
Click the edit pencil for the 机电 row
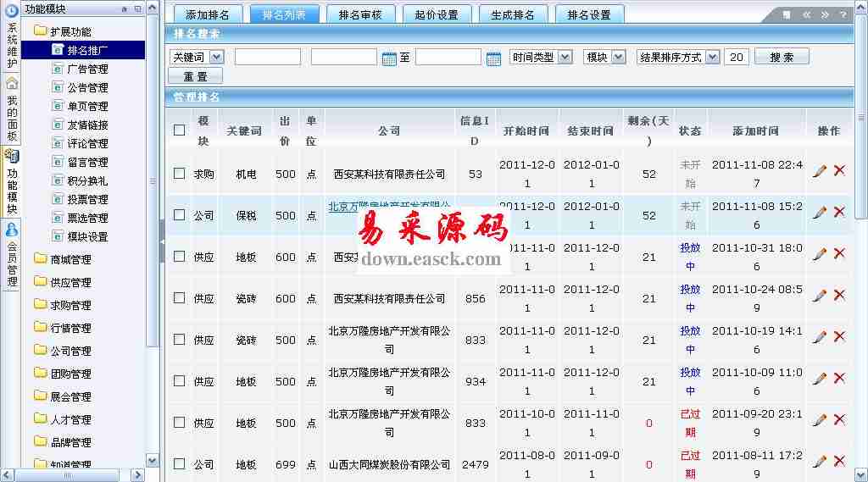(819, 171)
